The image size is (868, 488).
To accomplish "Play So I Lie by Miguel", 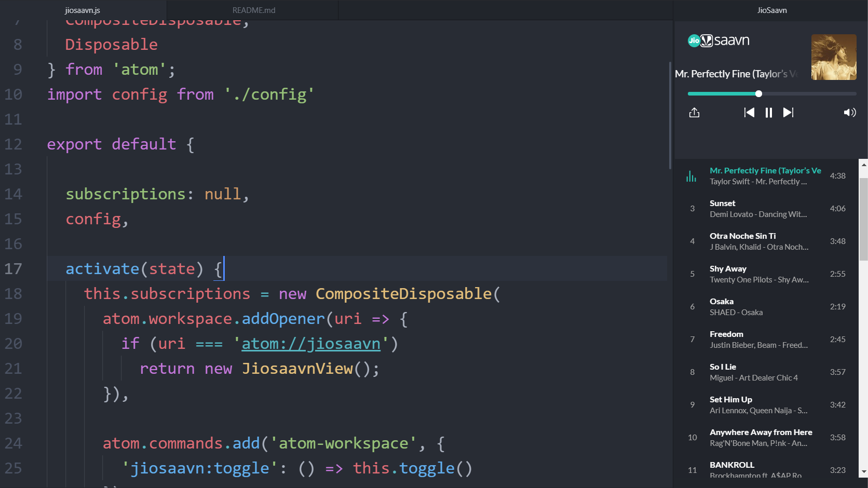I will tap(767, 372).
